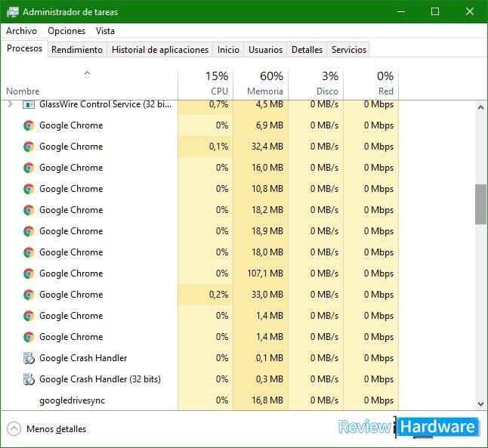Click Chrome icon in the 32,4 MB row
The image size is (488, 448).
click(29, 147)
